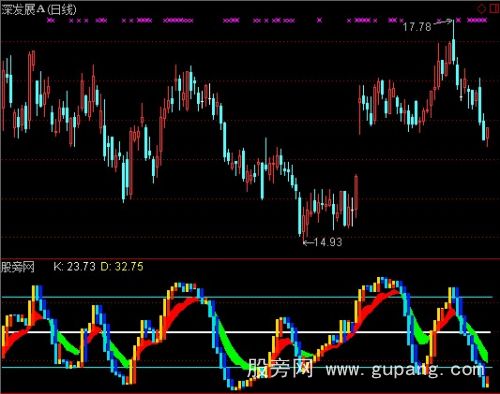This screenshot has width=500, height=394.
Task: Click the upper teal overbought line
Action: click(247, 297)
